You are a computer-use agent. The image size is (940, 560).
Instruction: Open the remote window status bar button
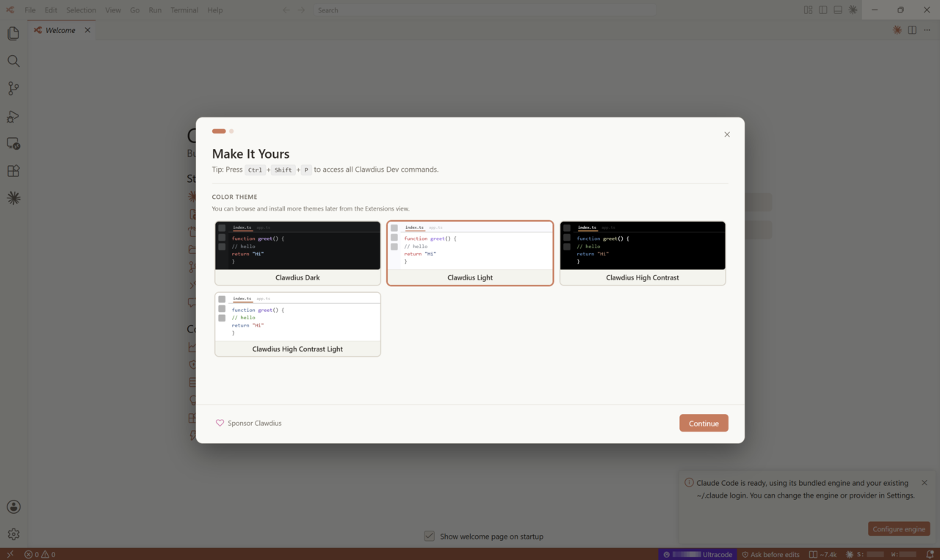click(10, 554)
